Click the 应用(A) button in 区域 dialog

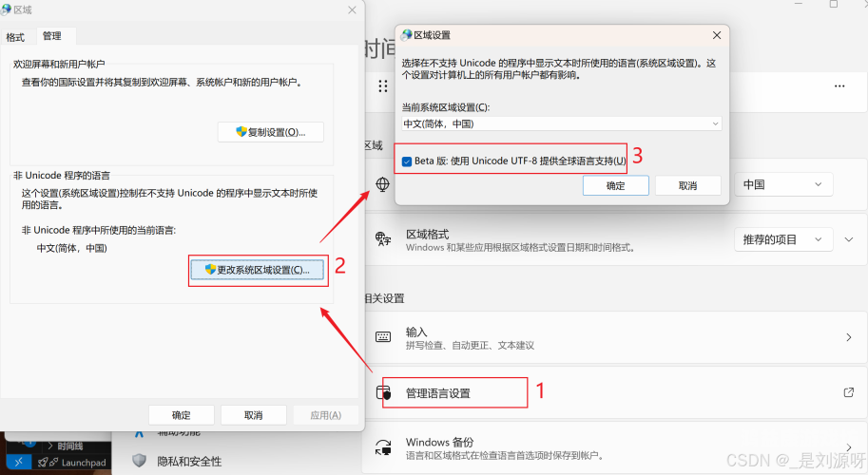click(x=325, y=415)
